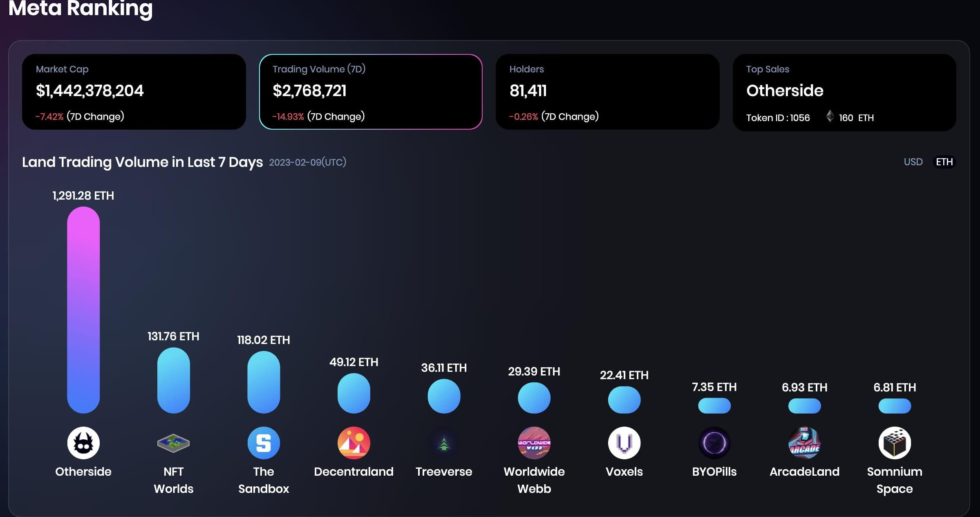Click the Ethereum diamond icon in Top Sales
This screenshot has width=980, height=517.
(830, 116)
